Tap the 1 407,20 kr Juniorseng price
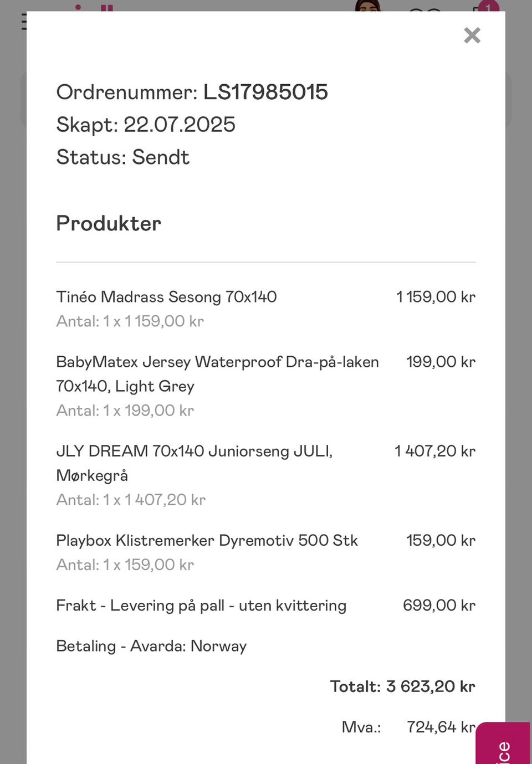Viewport: 532px width, 764px height. point(435,451)
